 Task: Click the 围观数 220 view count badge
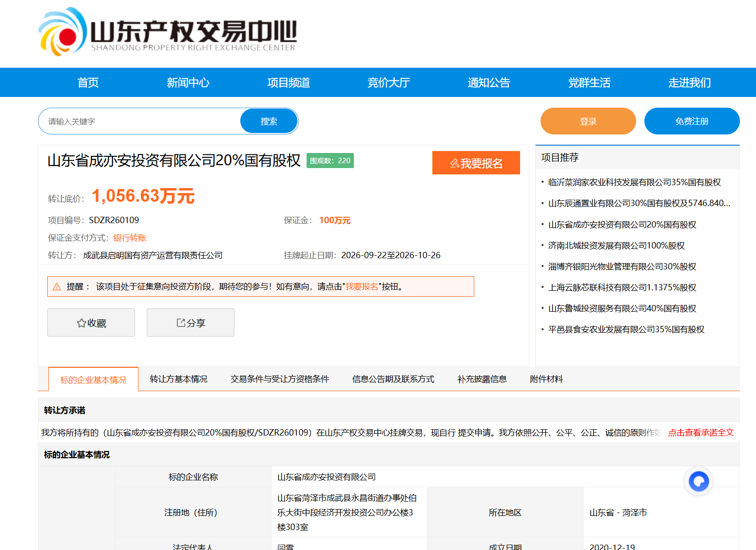tap(330, 160)
